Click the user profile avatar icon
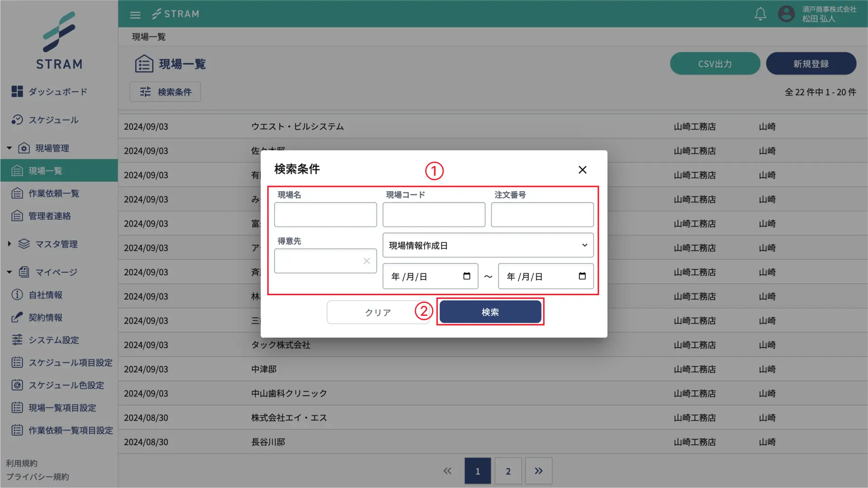This screenshot has height=488, width=868. 786,14
